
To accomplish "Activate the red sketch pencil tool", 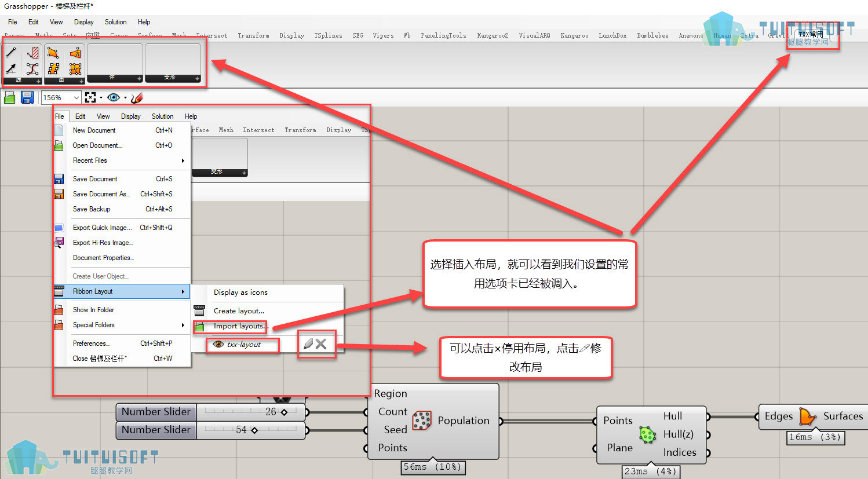I will (x=137, y=98).
